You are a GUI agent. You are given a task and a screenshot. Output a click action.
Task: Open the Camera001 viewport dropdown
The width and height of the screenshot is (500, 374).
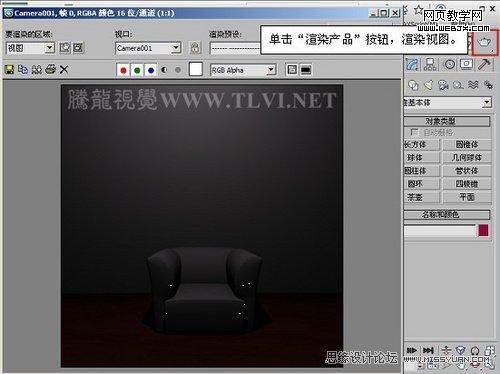[x=148, y=48]
